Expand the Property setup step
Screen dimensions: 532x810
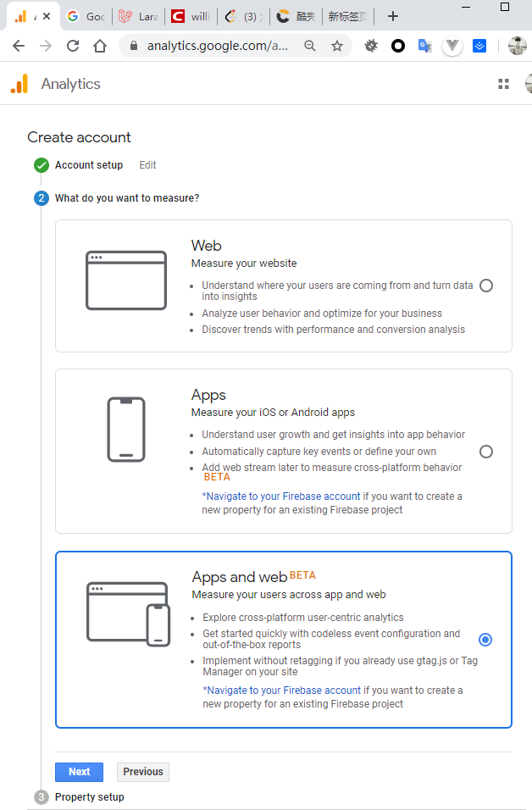[x=88, y=796]
